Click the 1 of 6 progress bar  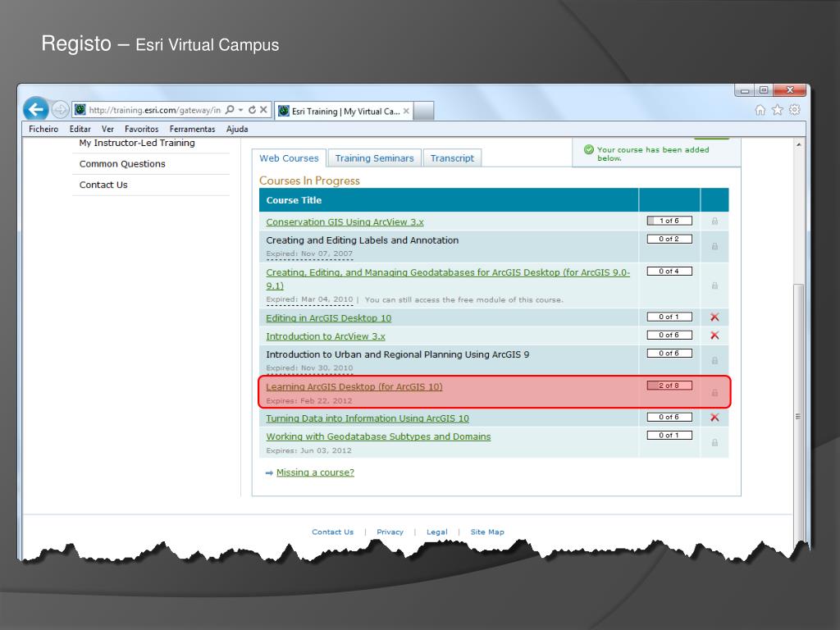[x=669, y=221]
